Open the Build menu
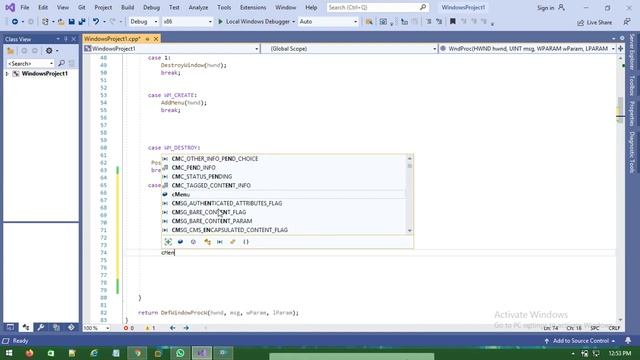Image resolution: width=640 pixels, height=360 pixels. [127, 7]
